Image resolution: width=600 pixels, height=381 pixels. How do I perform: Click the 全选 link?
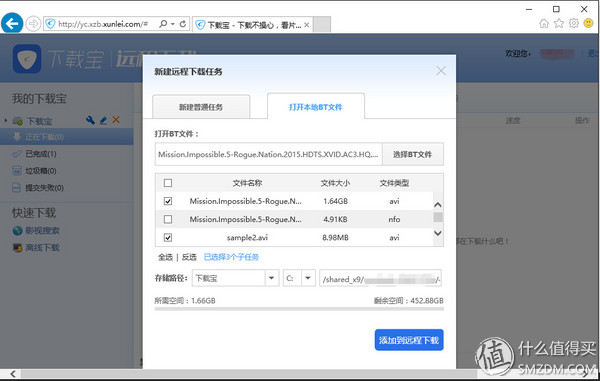(165, 257)
